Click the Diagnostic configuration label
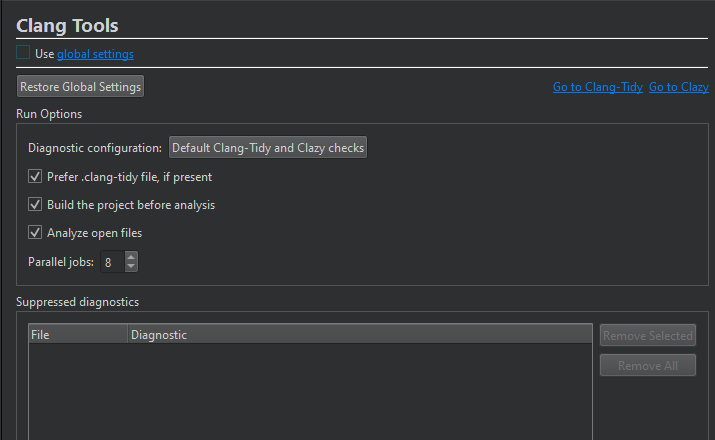The height and width of the screenshot is (440, 715). click(x=95, y=148)
